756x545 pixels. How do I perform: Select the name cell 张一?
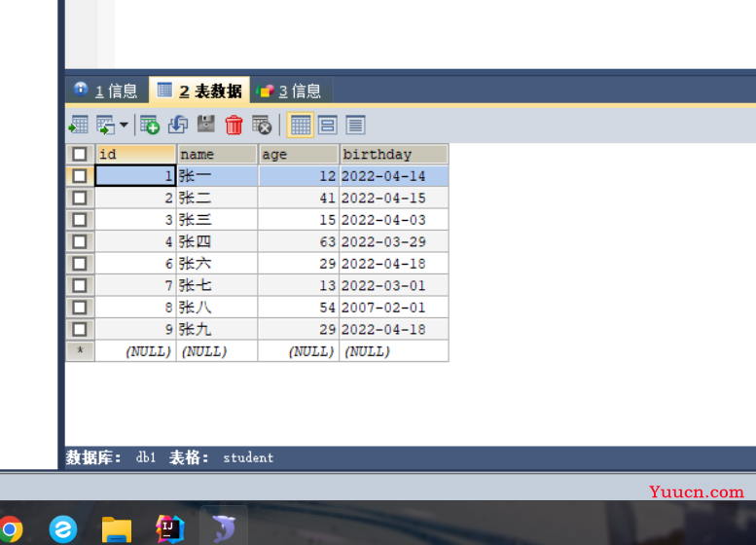click(x=217, y=176)
